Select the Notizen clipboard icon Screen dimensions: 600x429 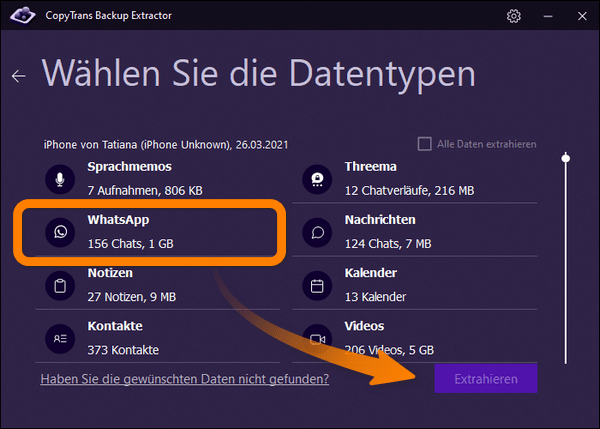60,285
